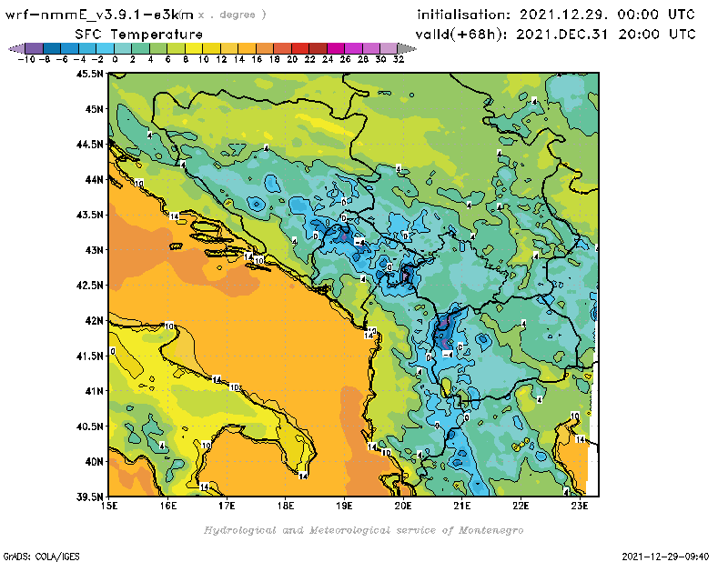Click the 42N latitude label

tap(94, 321)
